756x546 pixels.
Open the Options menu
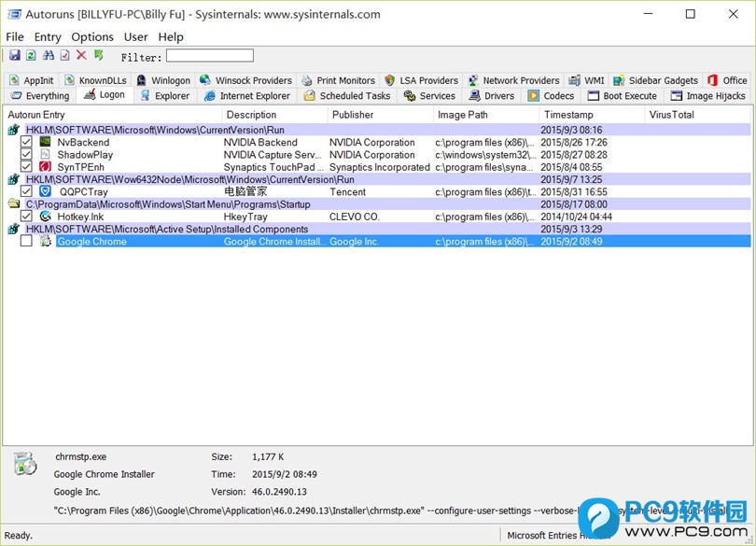pyautogui.click(x=92, y=37)
